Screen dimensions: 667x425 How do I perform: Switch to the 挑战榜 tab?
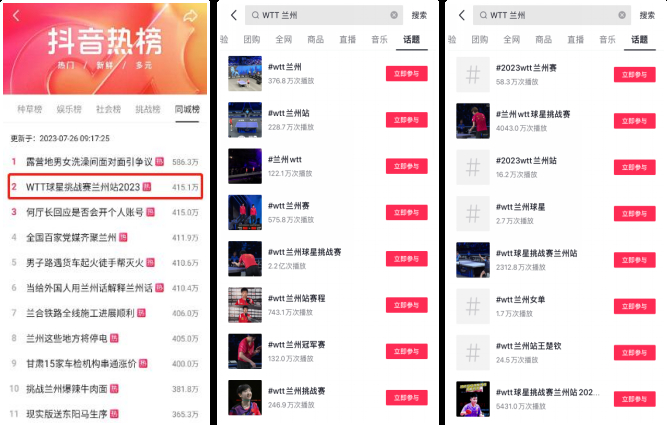tap(148, 109)
